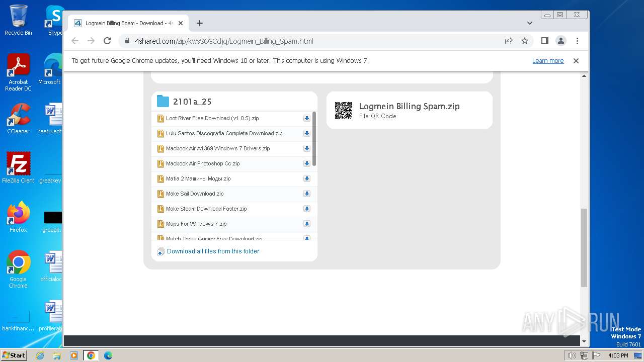Click the file QR code image
The height and width of the screenshot is (362, 644).
pos(343,110)
